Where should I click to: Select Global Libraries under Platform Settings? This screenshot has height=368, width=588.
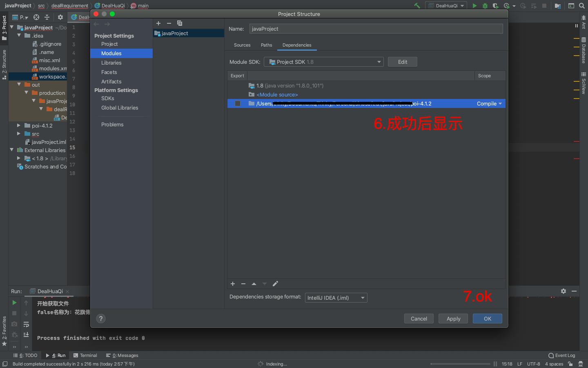pyautogui.click(x=119, y=108)
